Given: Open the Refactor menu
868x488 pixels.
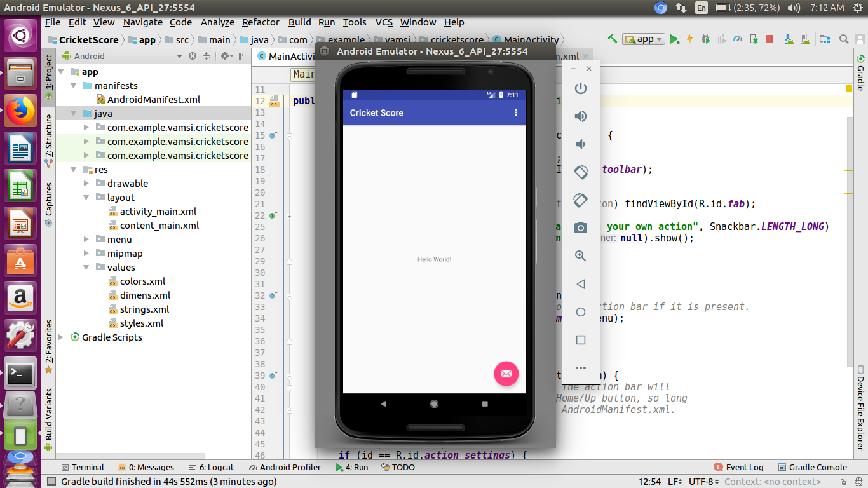Looking at the screenshot, I should (x=261, y=22).
